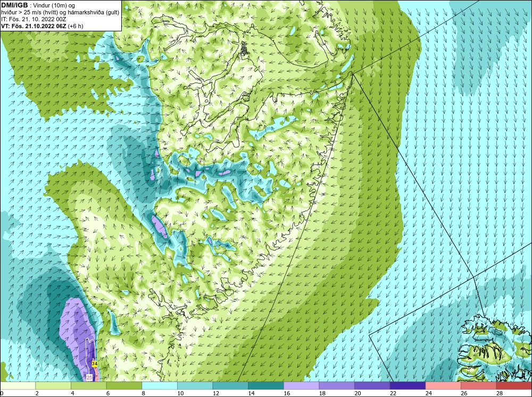Click the 20–22 m/s violet legend swatch

coord(372,386)
